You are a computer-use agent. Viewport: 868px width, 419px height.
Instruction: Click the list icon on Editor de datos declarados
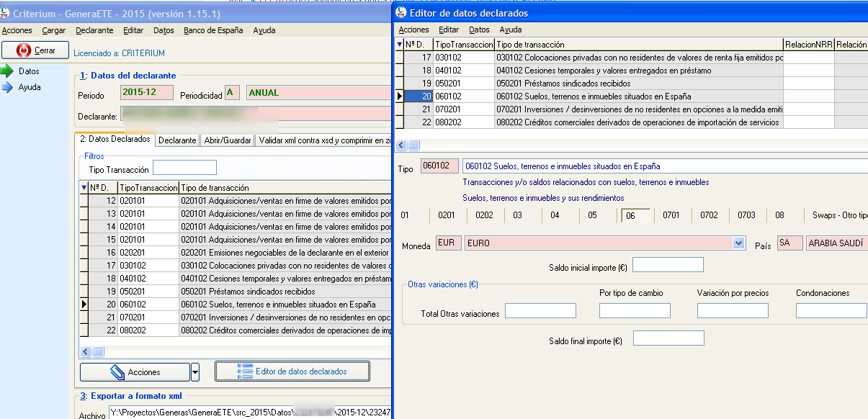[x=245, y=371]
